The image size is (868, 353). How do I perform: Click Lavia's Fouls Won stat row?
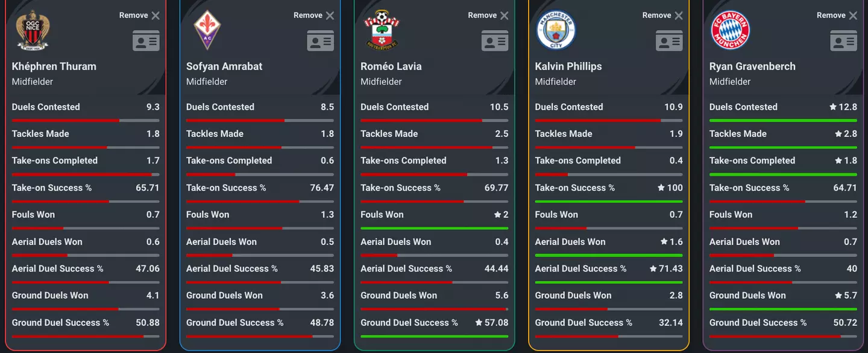point(434,215)
